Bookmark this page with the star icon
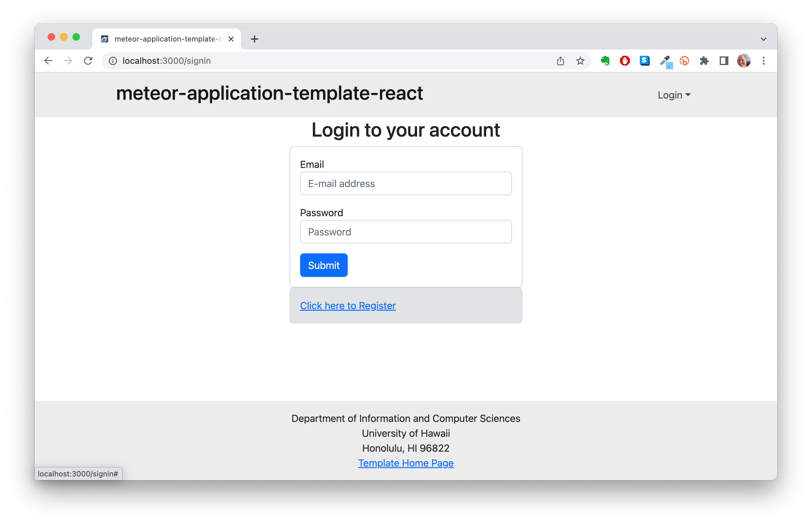812x526 pixels. click(580, 61)
